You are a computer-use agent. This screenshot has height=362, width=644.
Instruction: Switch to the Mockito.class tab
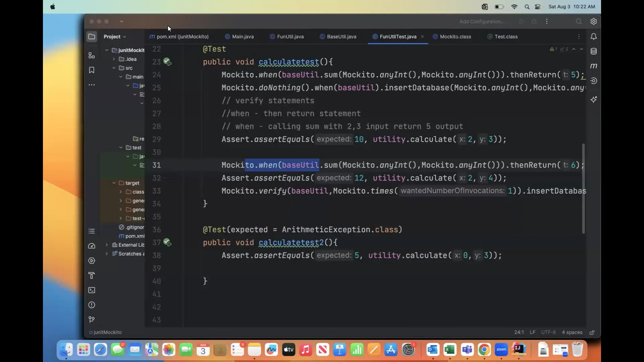[x=455, y=37]
